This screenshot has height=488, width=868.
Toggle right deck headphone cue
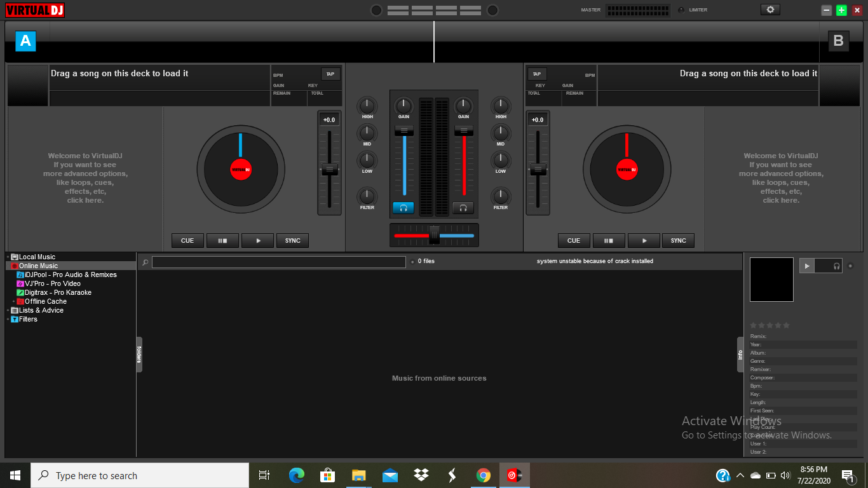[x=463, y=208]
